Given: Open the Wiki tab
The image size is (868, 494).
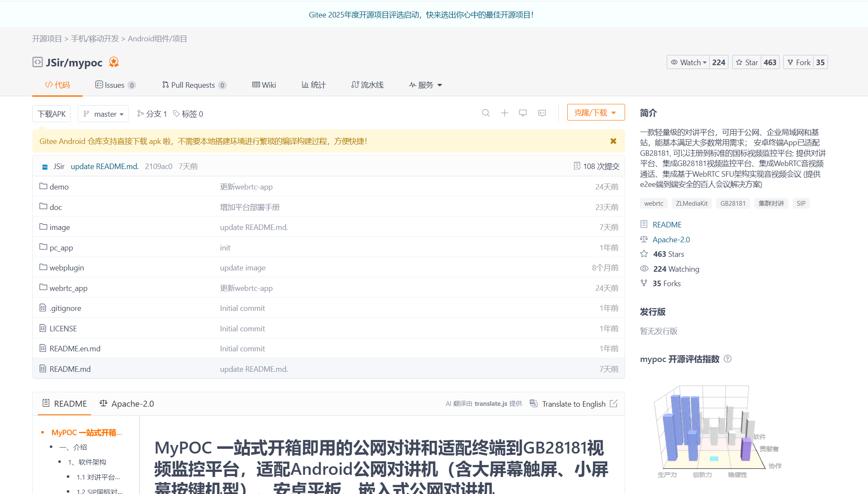Looking at the screenshot, I should (264, 85).
